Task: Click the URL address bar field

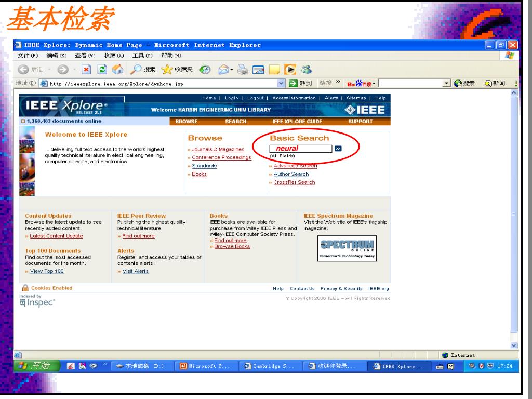Action: coord(163,84)
